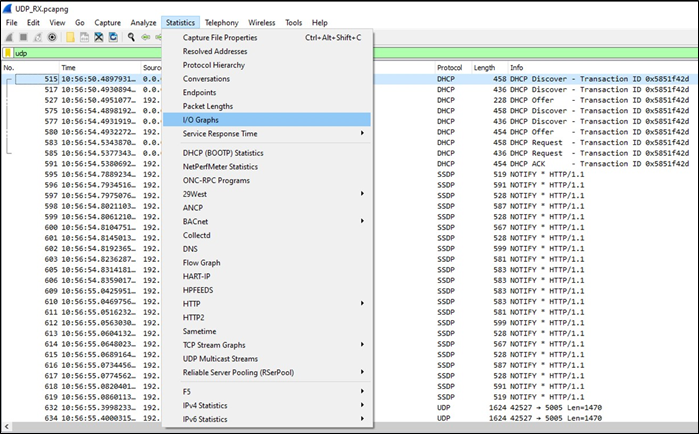Viewport: 699px width, 434px height.
Task: Click the reload capture file icon
Action: tap(113, 37)
